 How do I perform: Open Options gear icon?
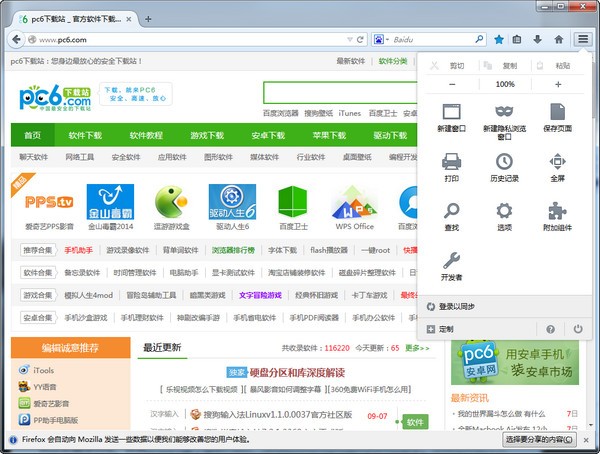point(504,211)
